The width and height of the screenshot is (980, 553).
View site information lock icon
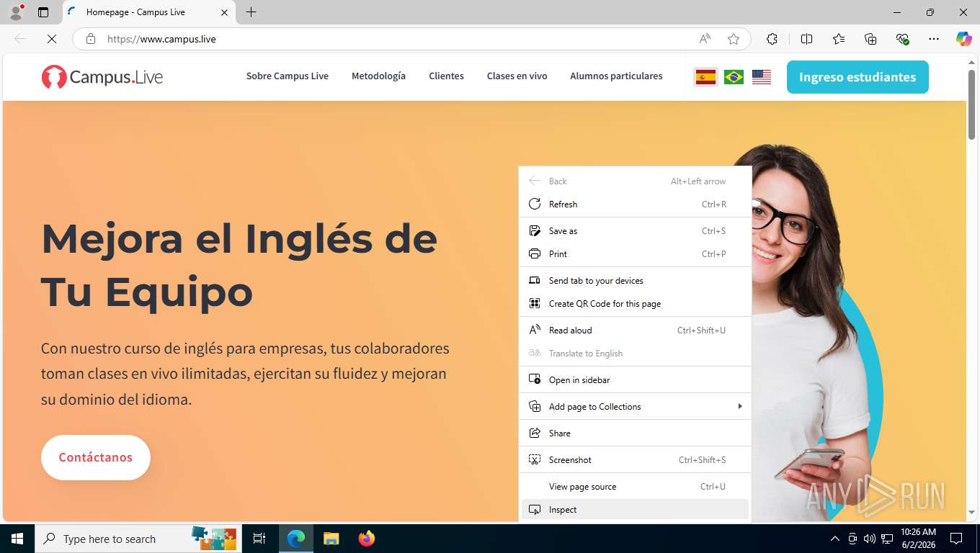coord(91,39)
